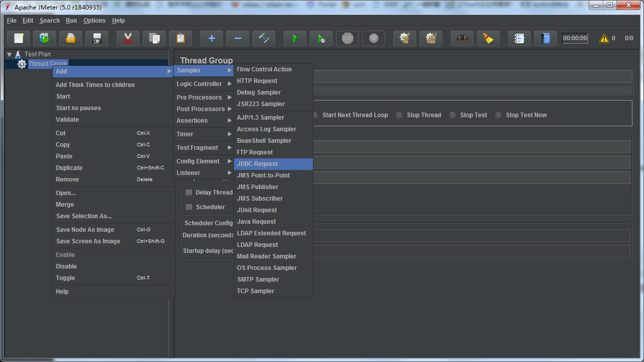Choose Disable in context menu

point(114,266)
